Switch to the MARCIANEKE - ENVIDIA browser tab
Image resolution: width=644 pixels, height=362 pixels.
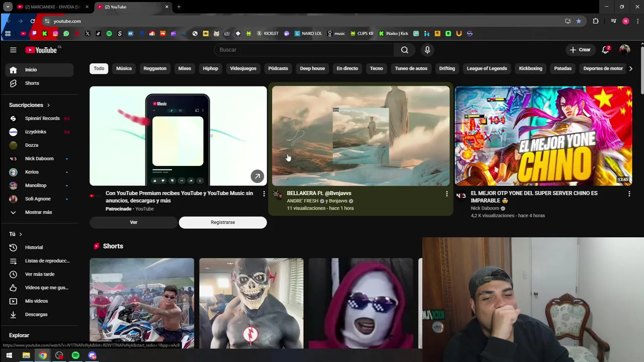52,7
